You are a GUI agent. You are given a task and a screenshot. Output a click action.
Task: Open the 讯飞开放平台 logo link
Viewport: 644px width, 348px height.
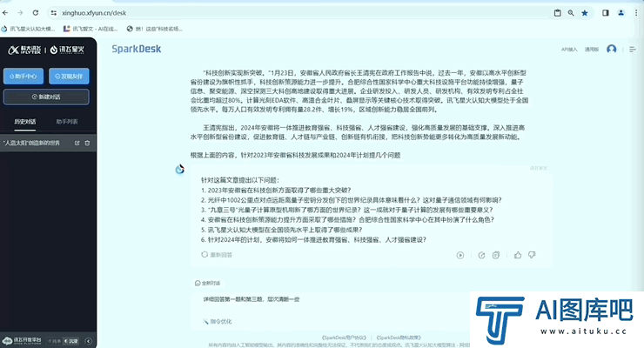point(22,341)
